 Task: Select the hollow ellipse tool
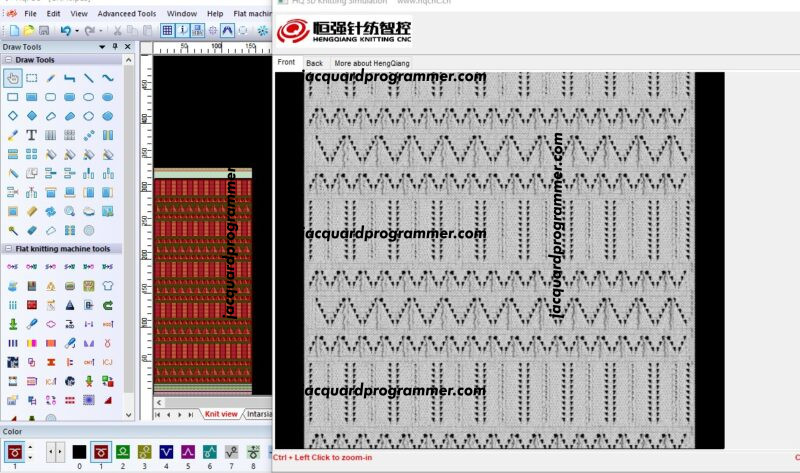coord(89,97)
